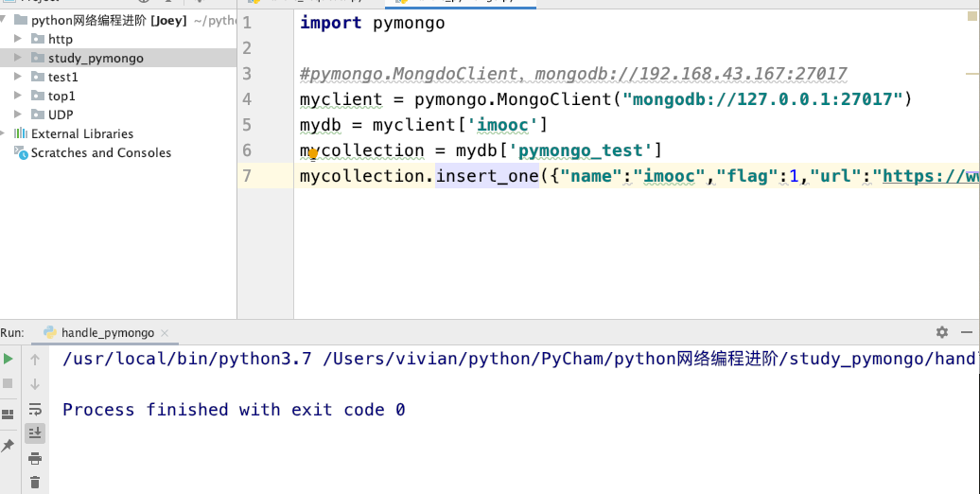Screen dimensions: 980x494
Task: Click the 'myclient' variable on line 4
Action: tap(341, 98)
